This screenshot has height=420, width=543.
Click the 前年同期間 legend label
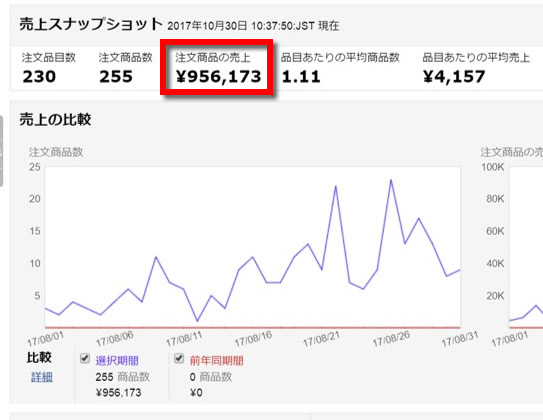point(216,360)
